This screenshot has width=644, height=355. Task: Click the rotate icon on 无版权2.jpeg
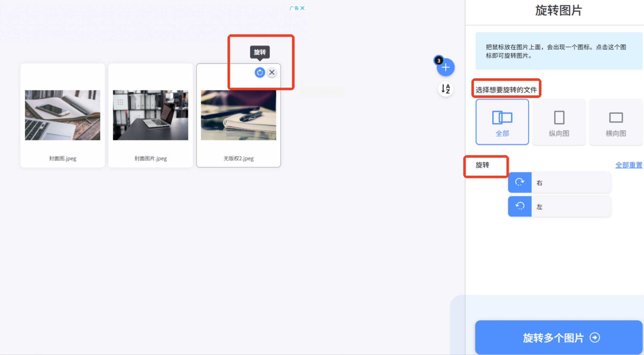[x=260, y=72]
